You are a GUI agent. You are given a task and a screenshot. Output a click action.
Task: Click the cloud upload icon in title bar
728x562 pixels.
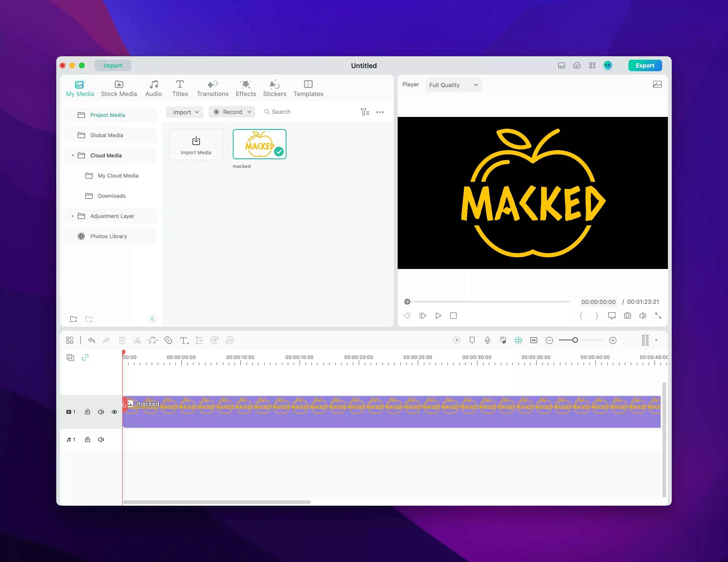point(577,65)
